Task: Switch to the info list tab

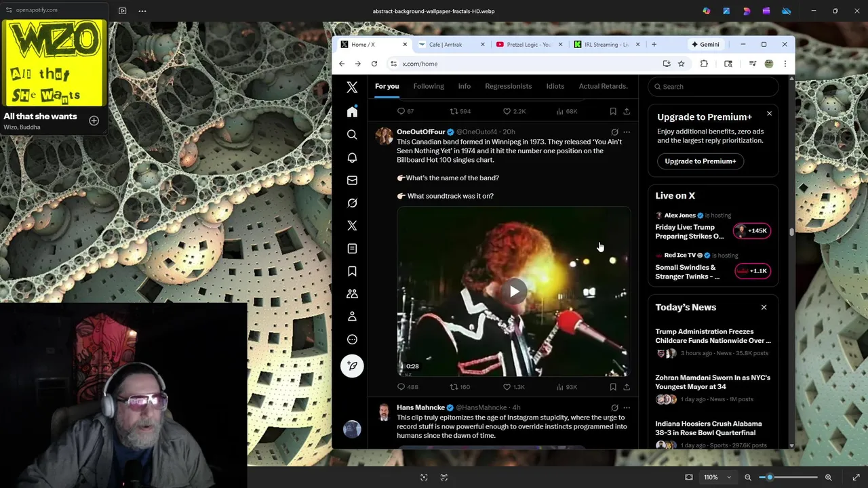Action: click(465, 86)
